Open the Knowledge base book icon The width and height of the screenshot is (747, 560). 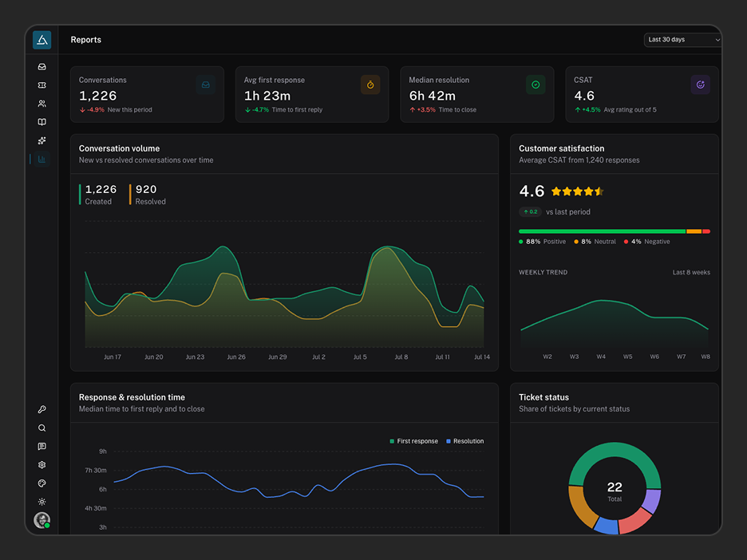tap(42, 122)
